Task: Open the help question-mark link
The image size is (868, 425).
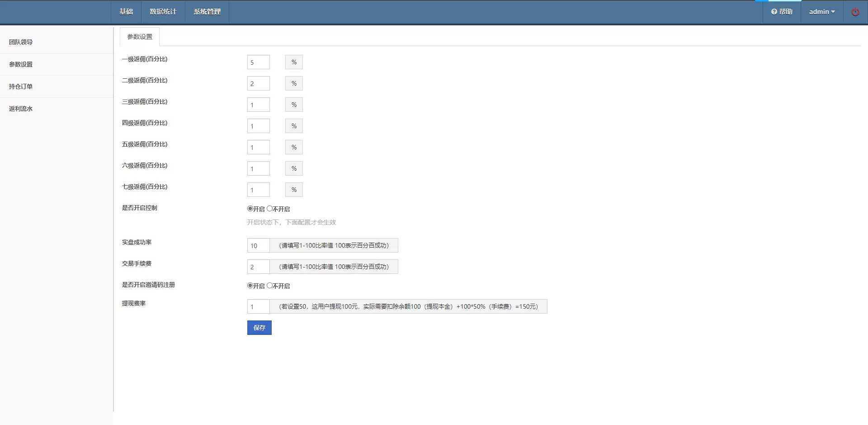Action: pos(782,12)
